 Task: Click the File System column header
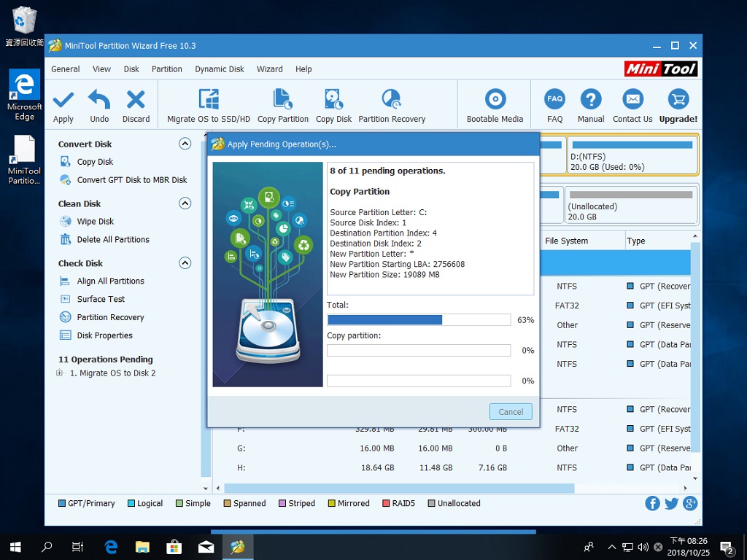566,241
